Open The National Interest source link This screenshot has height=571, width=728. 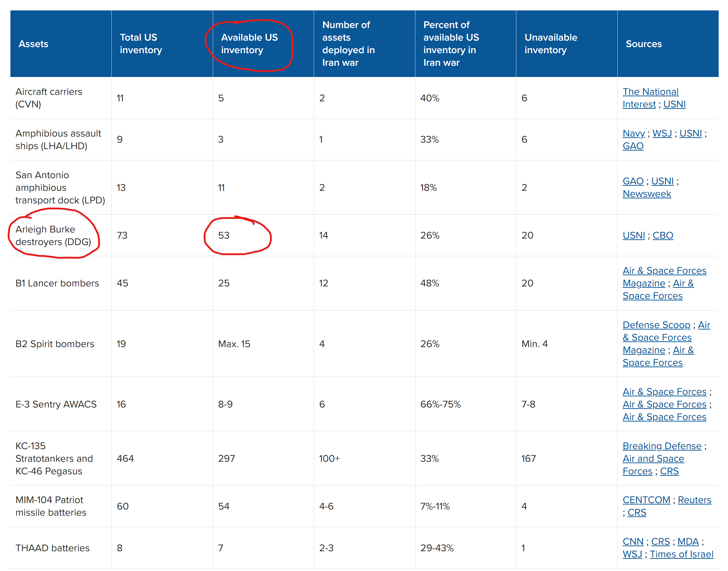tap(650, 92)
